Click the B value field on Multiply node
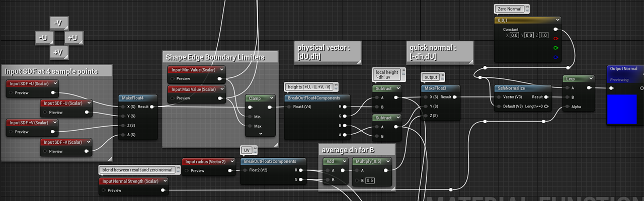 click(x=370, y=180)
